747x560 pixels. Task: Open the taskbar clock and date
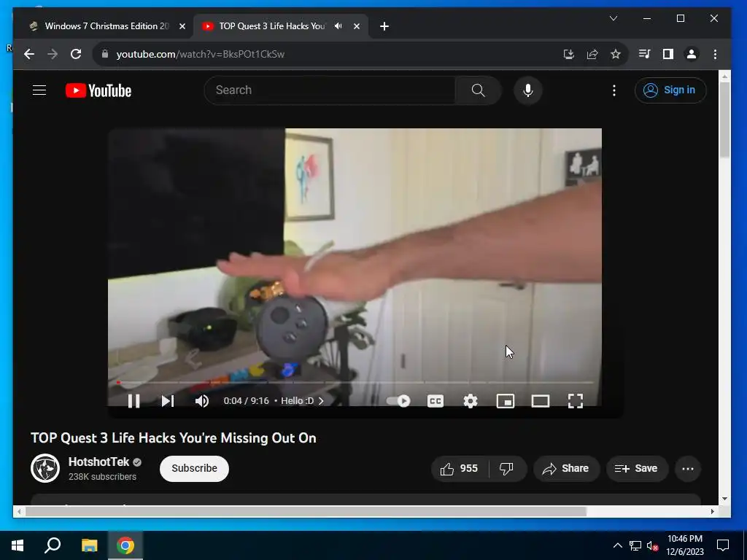click(684, 545)
